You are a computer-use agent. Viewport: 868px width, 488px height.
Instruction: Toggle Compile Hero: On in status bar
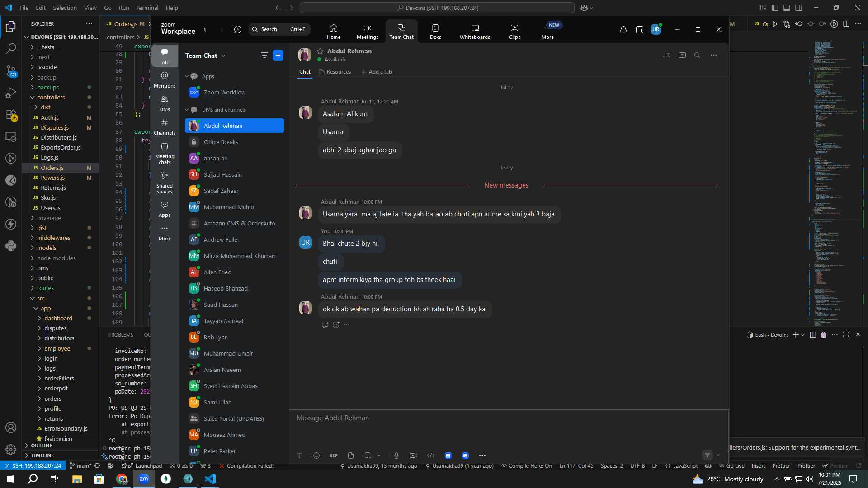[527, 466]
